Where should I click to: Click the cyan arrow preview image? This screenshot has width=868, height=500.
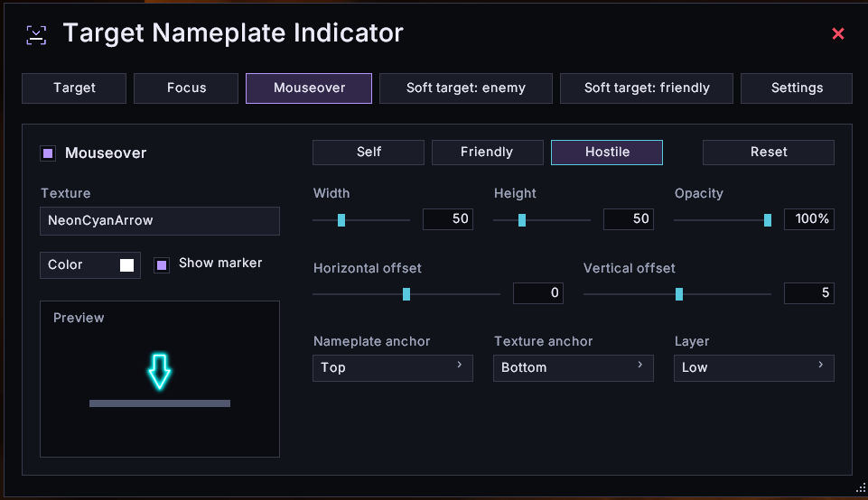tap(160, 372)
